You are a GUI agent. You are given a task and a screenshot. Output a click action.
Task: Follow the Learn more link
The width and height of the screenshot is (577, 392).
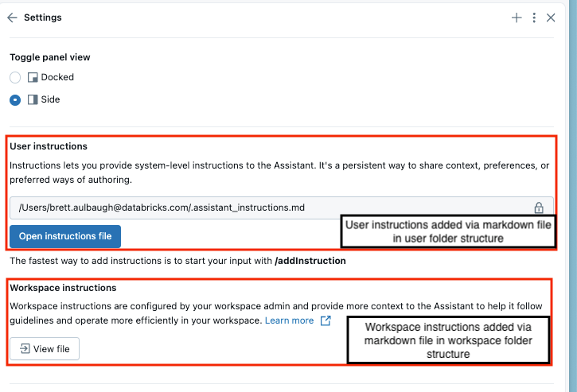click(289, 320)
